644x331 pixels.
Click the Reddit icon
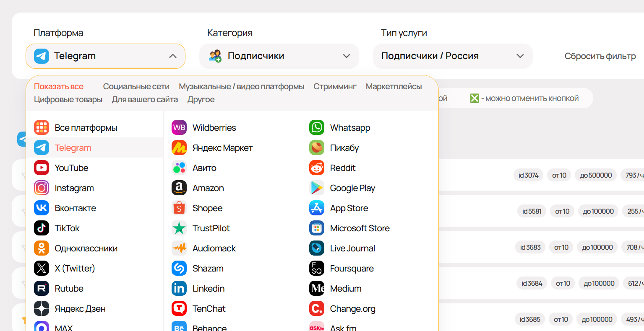[x=317, y=168]
